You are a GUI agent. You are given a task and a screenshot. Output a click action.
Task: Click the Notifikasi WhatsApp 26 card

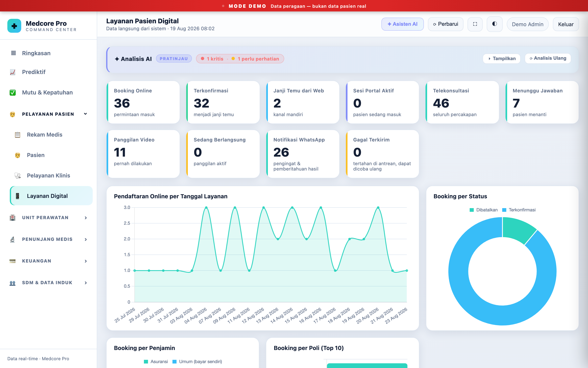303,154
